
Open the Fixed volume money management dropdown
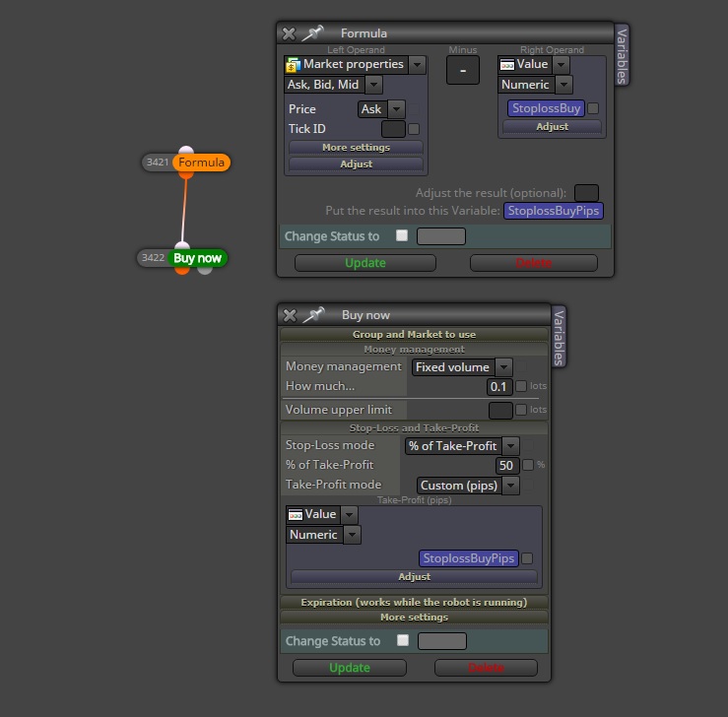click(503, 367)
